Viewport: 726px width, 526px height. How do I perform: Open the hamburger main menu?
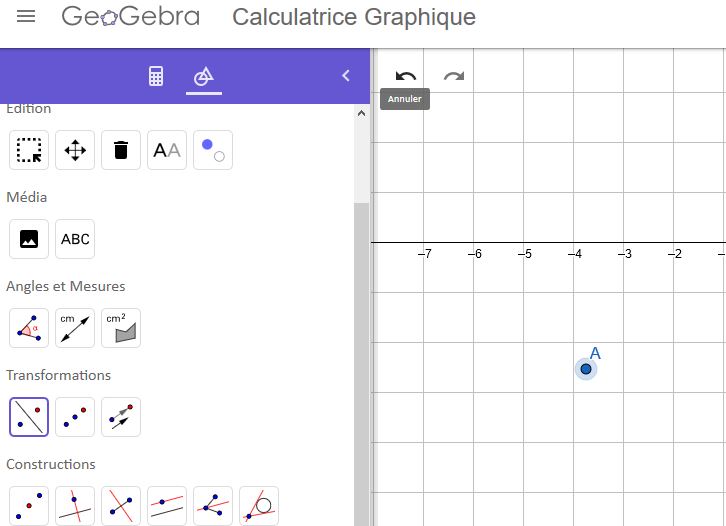click(x=26, y=17)
